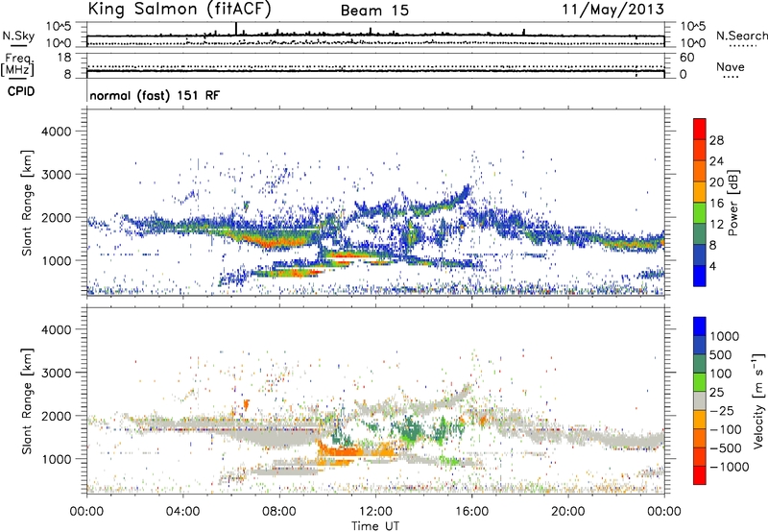Click the 'Velocity [m s-1]' colorbar title
The height and width of the screenshot is (532, 768).
pos(758,401)
